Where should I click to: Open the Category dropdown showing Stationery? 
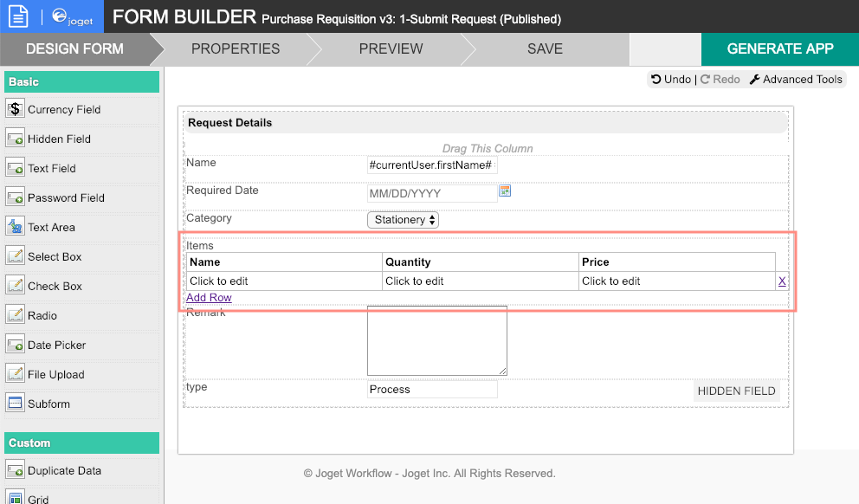[404, 220]
